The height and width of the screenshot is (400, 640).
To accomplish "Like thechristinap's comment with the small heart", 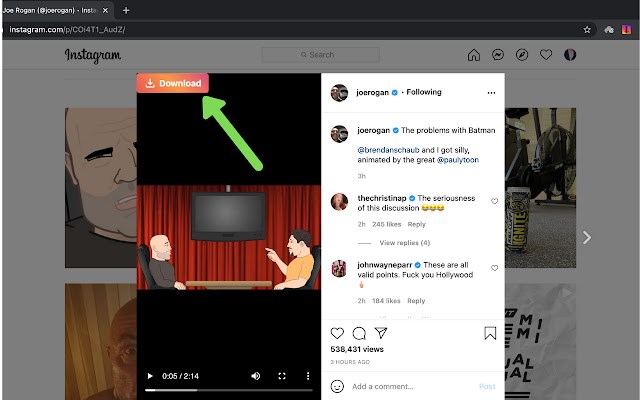I will (494, 201).
